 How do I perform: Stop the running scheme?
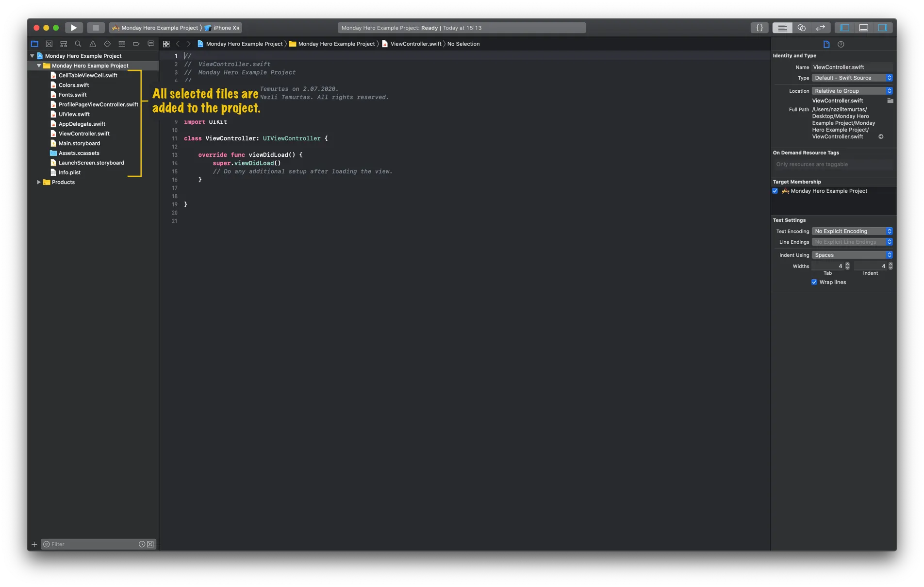click(x=96, y=28)
